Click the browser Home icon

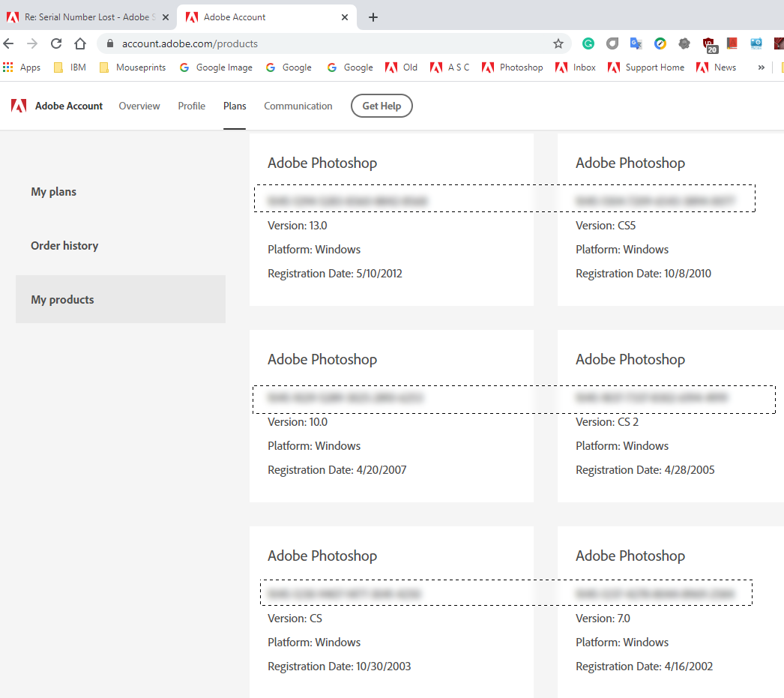80,43
